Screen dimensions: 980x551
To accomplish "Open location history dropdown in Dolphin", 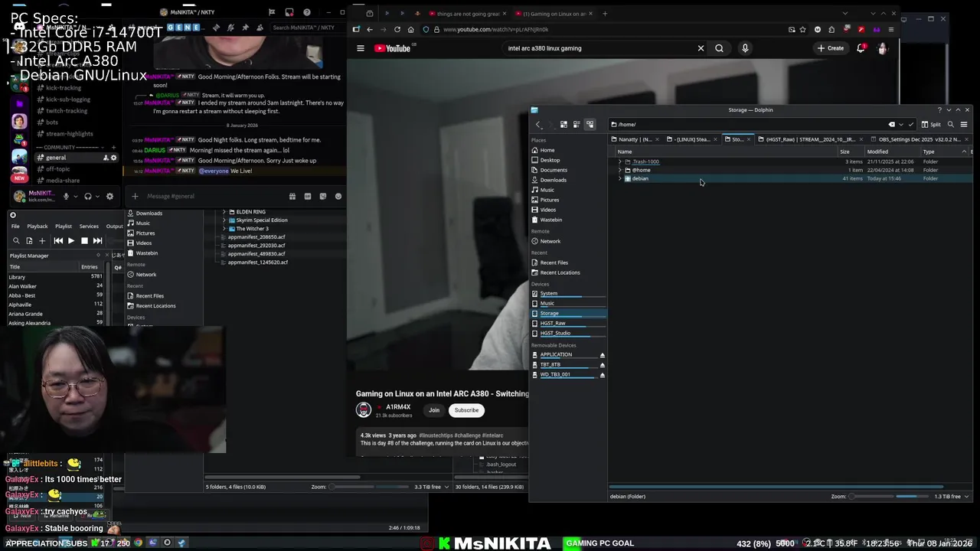I will [x=901, y=124].
